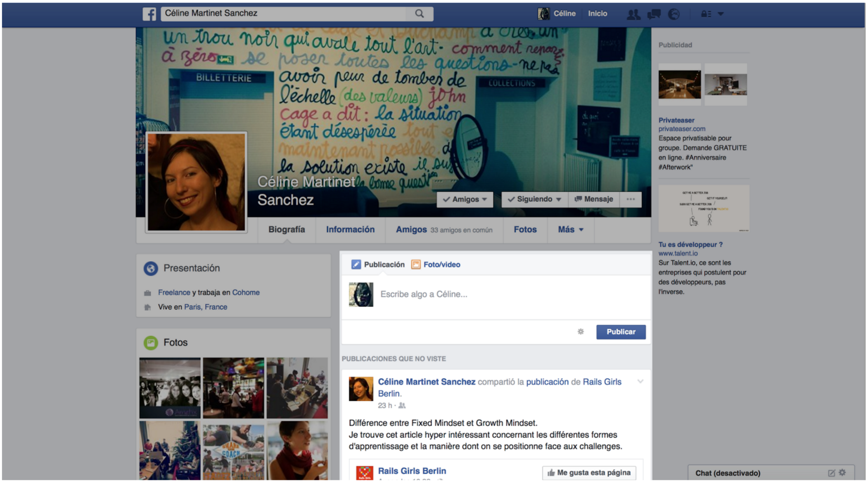The width and height of the screenshot is (868, 482).
Task: Open the chat settings gear icon
Action: point(842,473)
